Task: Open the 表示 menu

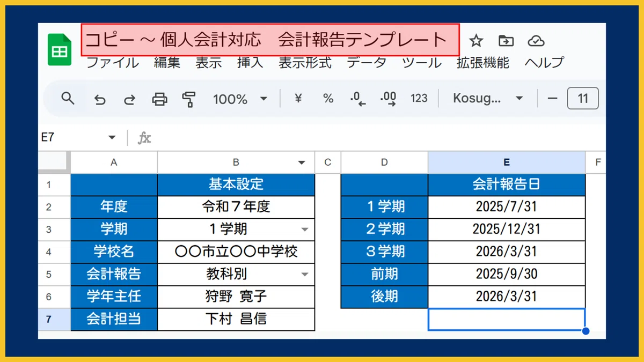Action: tap(209, 63)
